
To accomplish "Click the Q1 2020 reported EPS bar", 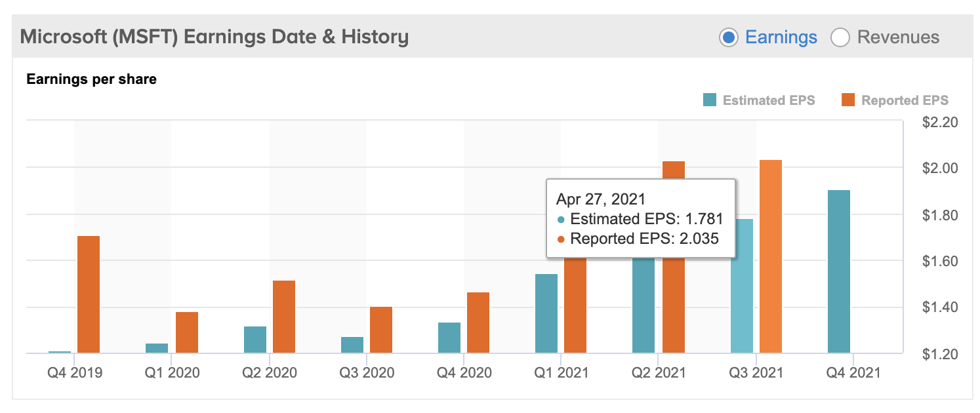I will (x=186, y=332).
